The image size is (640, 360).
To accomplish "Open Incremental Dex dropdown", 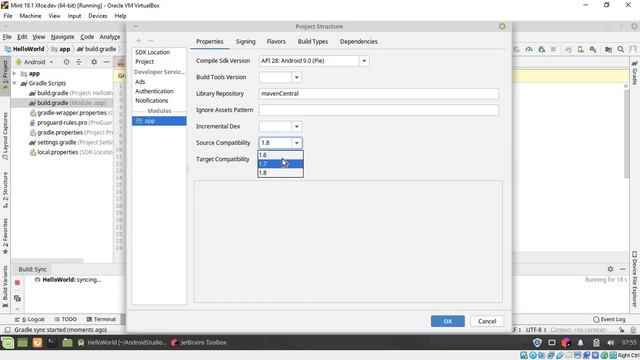I will pos(297,127).
